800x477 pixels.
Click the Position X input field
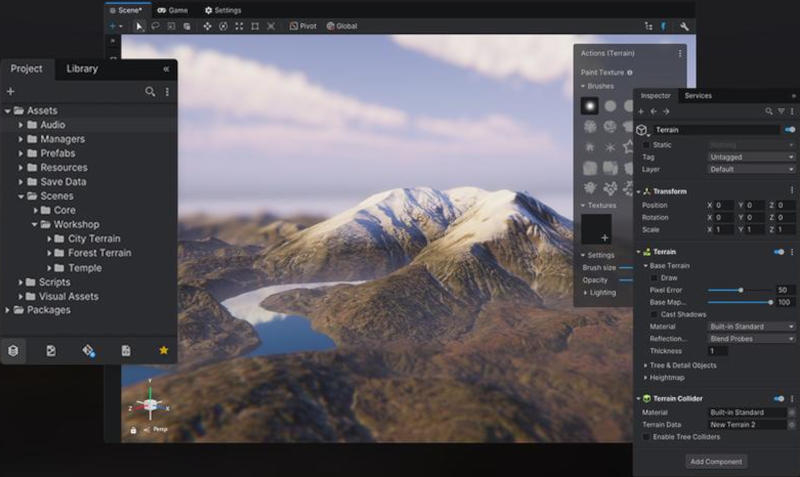point(723,205)
